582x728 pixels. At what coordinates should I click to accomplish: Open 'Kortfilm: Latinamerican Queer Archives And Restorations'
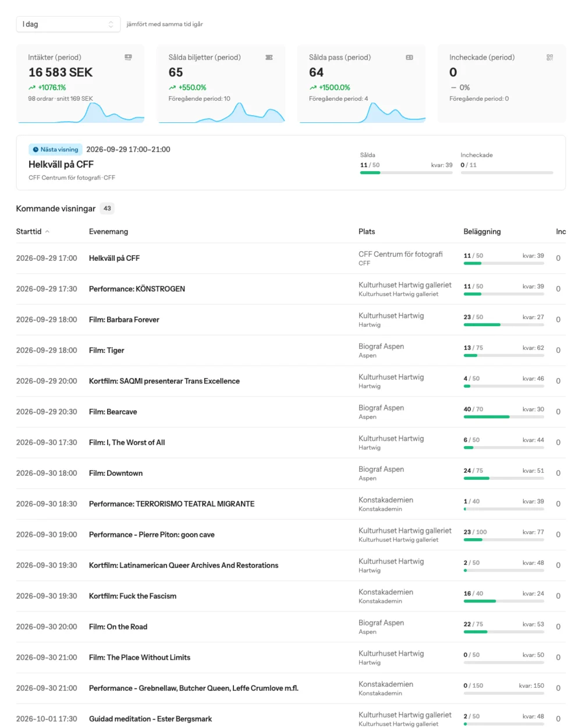[x=184, y=566]
